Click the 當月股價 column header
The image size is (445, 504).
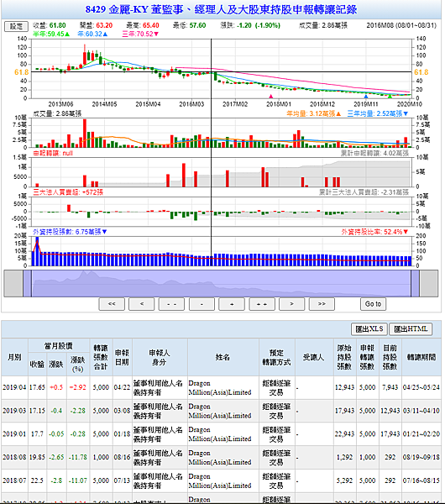point(59,346)
